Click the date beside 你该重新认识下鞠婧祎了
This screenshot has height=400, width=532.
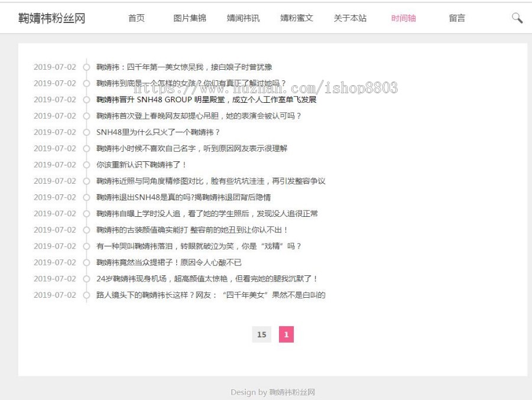click(54, 165)
